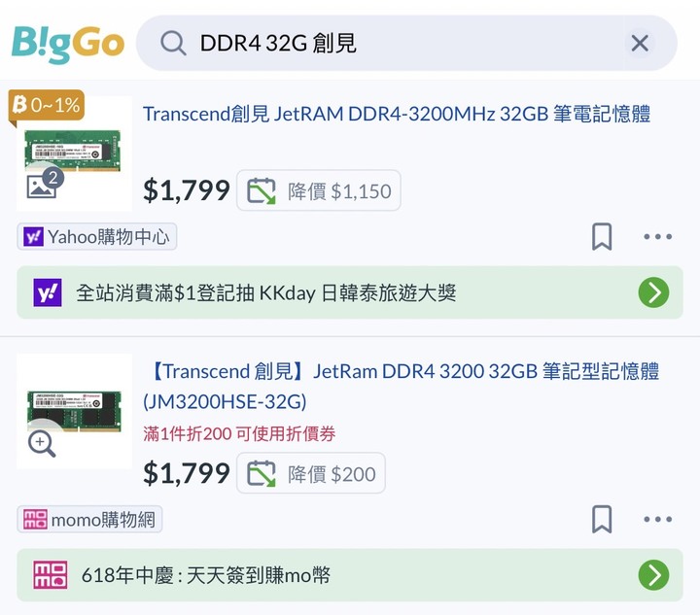
Task: Click the 0~1% cashback badge
Action: pyautogui.click(x=47, y=106)
